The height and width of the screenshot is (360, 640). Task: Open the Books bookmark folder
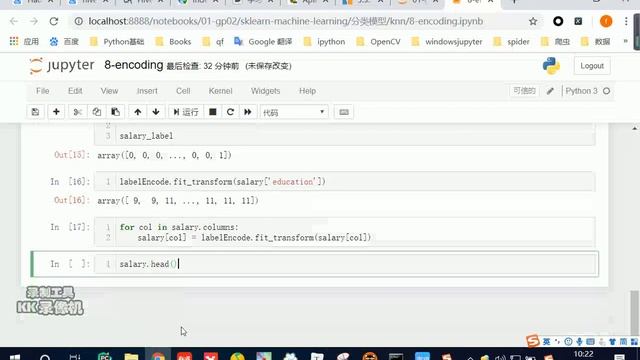pos(173,41)
